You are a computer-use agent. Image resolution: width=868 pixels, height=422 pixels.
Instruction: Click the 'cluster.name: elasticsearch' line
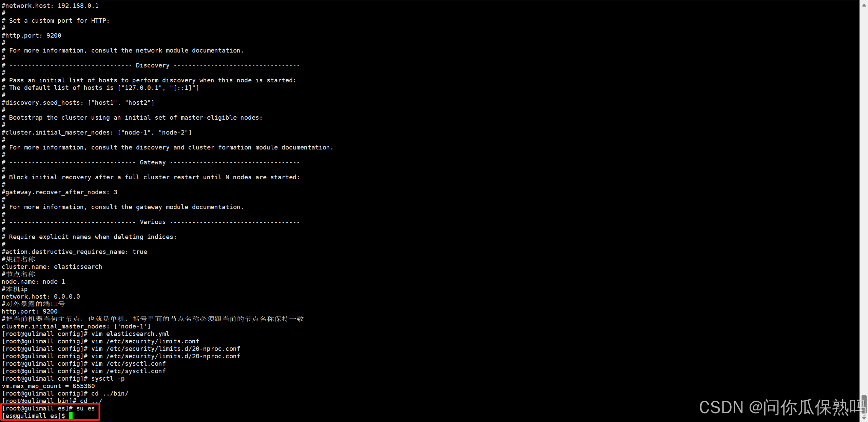coord(52,267)
